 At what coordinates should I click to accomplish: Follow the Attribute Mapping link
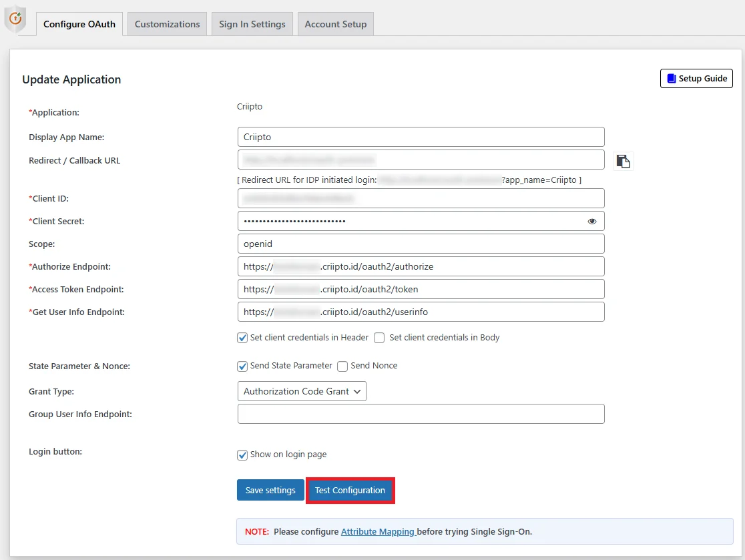tap(379, 531)
